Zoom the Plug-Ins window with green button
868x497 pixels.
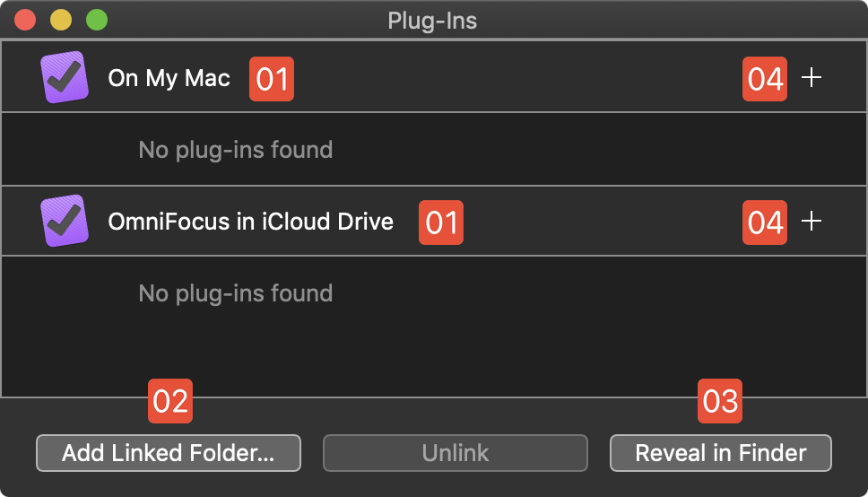(96, 20)
